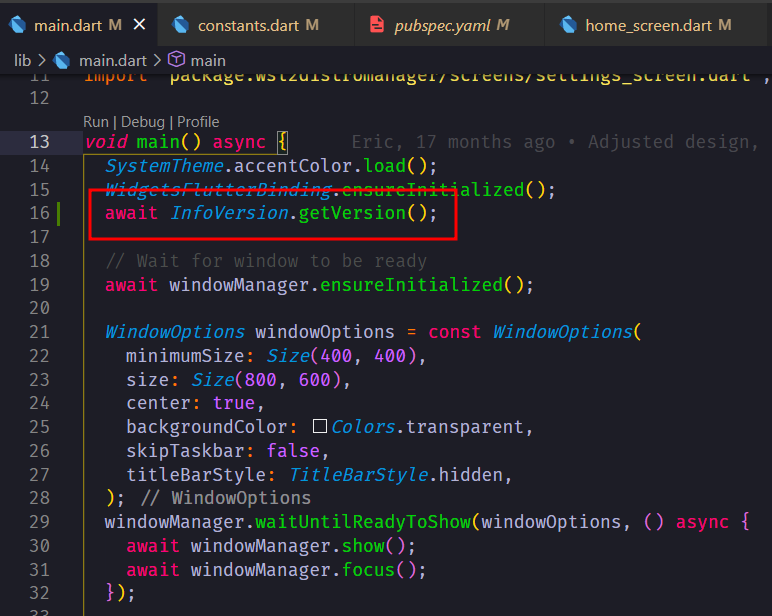Click line number 16 in the gutter
This screenshot has height=616, width=772.
point(39,213)
